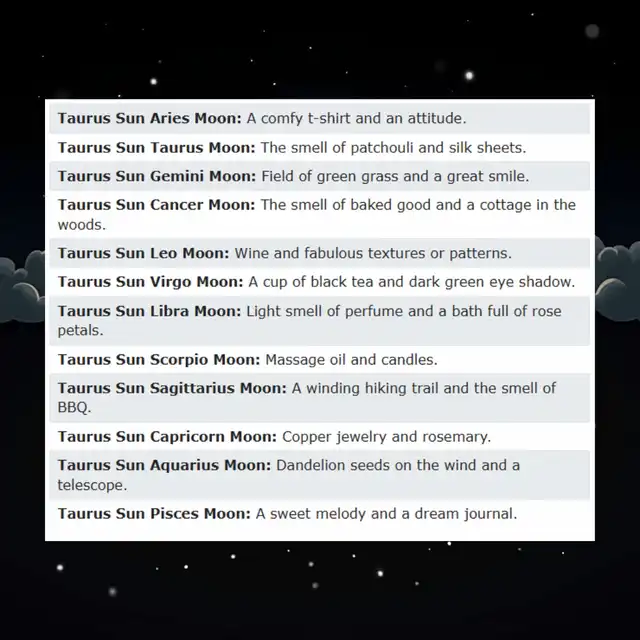The image size is (640, 640).
Task: Click the word 'telescope' in Aquarius row
Action: (x=90, y=485)
